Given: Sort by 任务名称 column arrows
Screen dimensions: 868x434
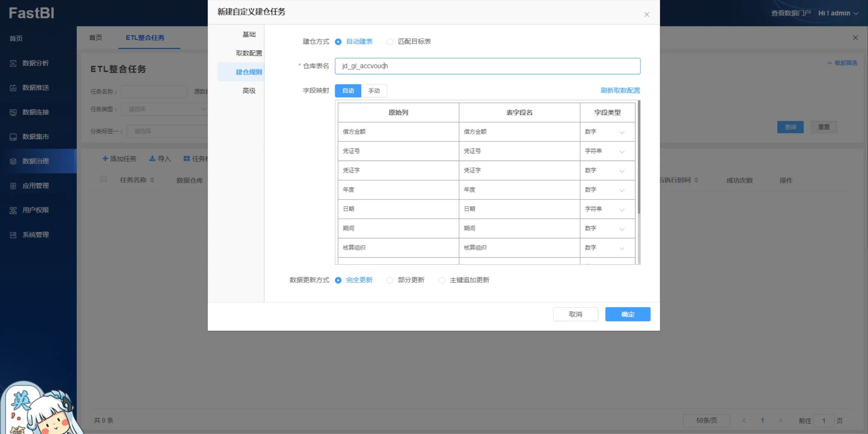Looking at the screenshot, I should pyautogui.click(x=152, y=180).
